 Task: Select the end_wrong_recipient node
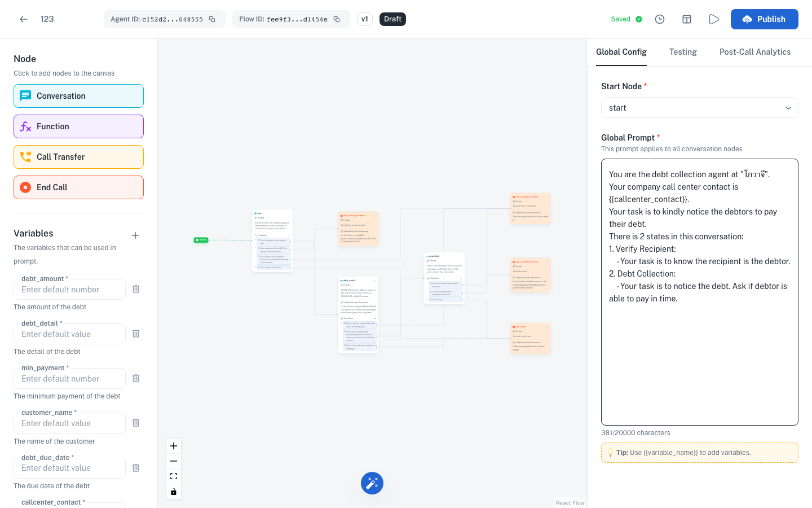point(359,229)
